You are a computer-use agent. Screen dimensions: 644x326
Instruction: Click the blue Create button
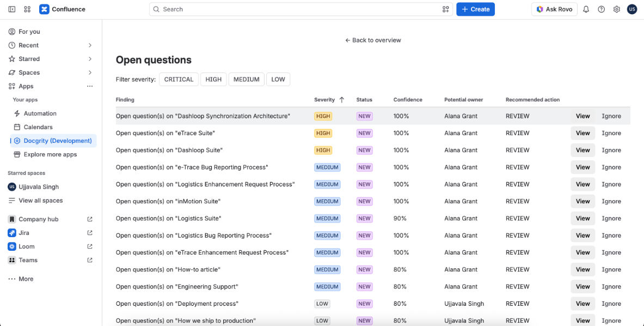pyautogui.click(x=475, y=9)
